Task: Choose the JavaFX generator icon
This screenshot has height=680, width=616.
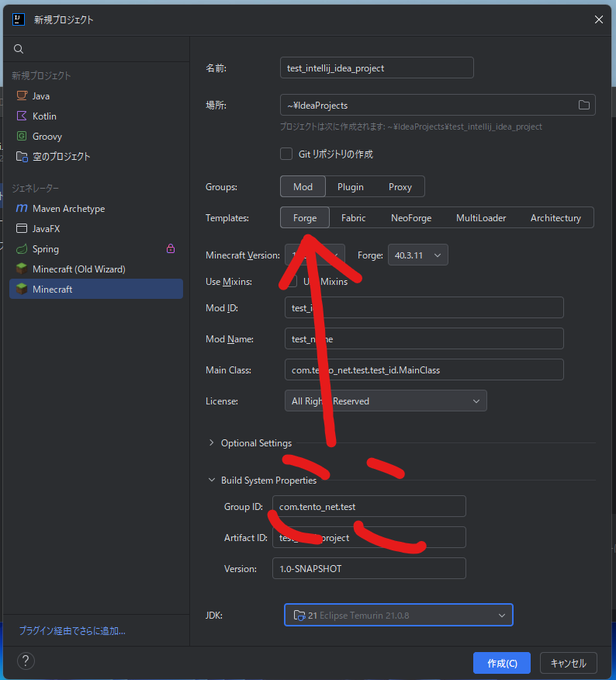Action: tap(22, 229)
